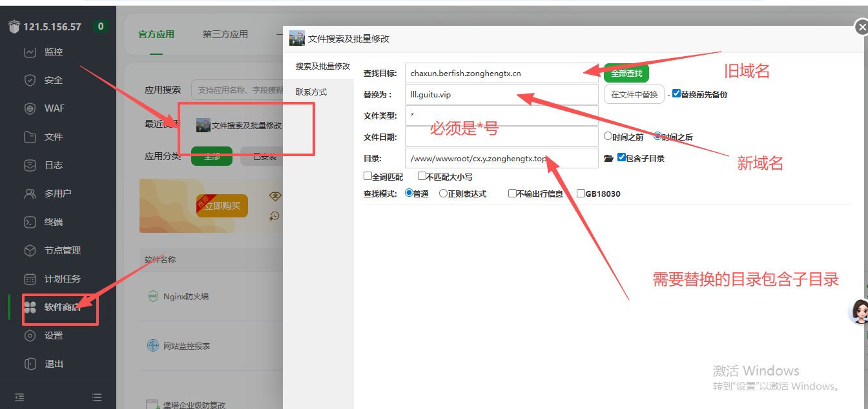The width and height of the screenshot is (868, 409).
Task: Toggle the 替换前先备份 checkbox
Action: [x=676, y=94]
